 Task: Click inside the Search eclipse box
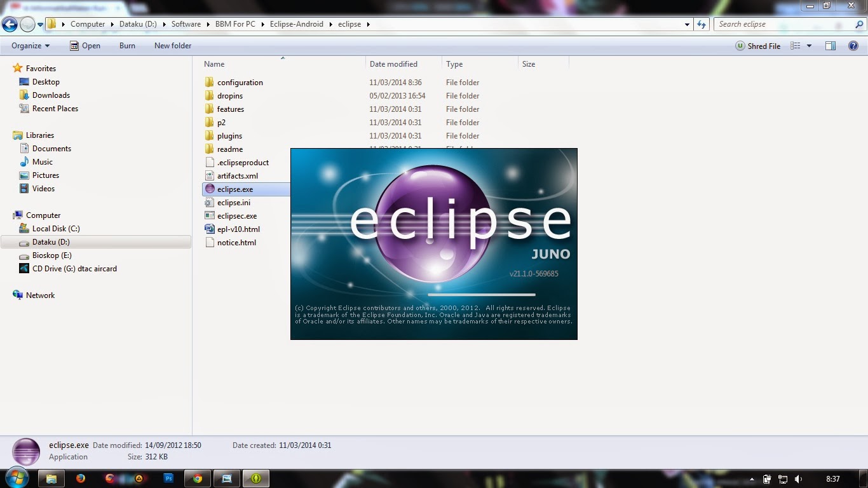point(775,24)
